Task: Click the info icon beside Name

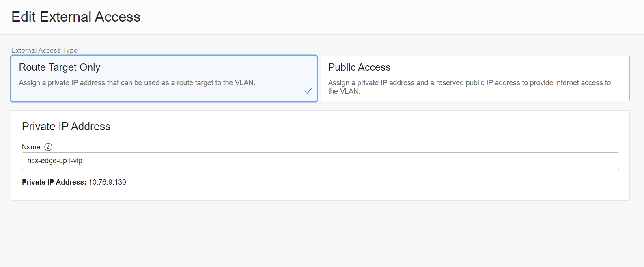Action: (48, 147)
